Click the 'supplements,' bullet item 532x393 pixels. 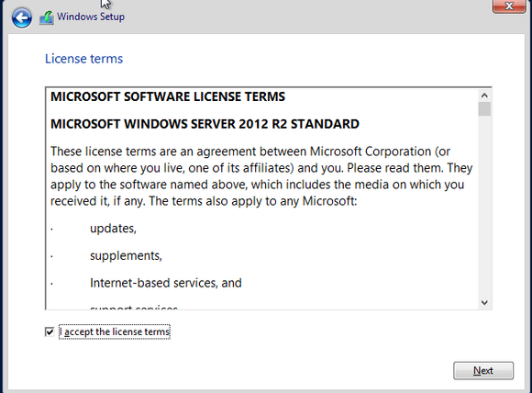126,256
